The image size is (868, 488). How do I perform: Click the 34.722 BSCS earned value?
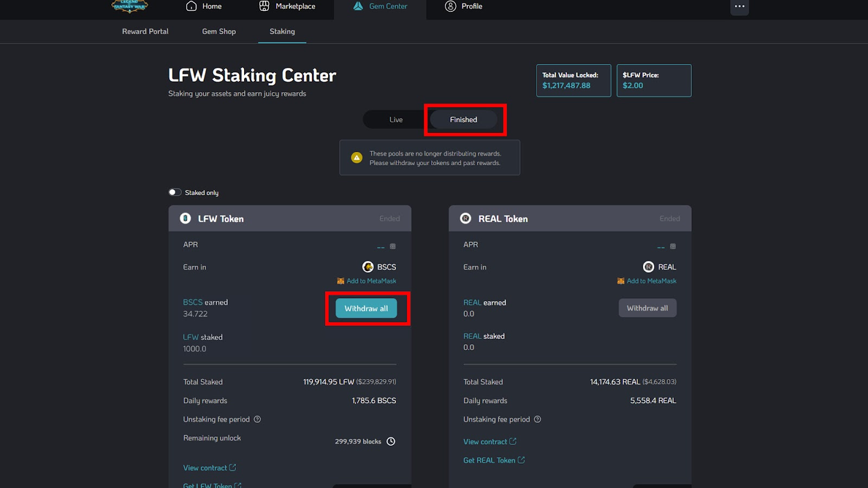pos(195,314)
